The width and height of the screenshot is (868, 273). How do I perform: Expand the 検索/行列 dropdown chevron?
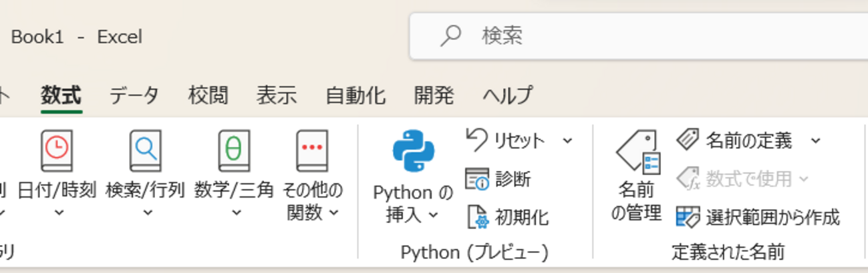pos(147,213)
